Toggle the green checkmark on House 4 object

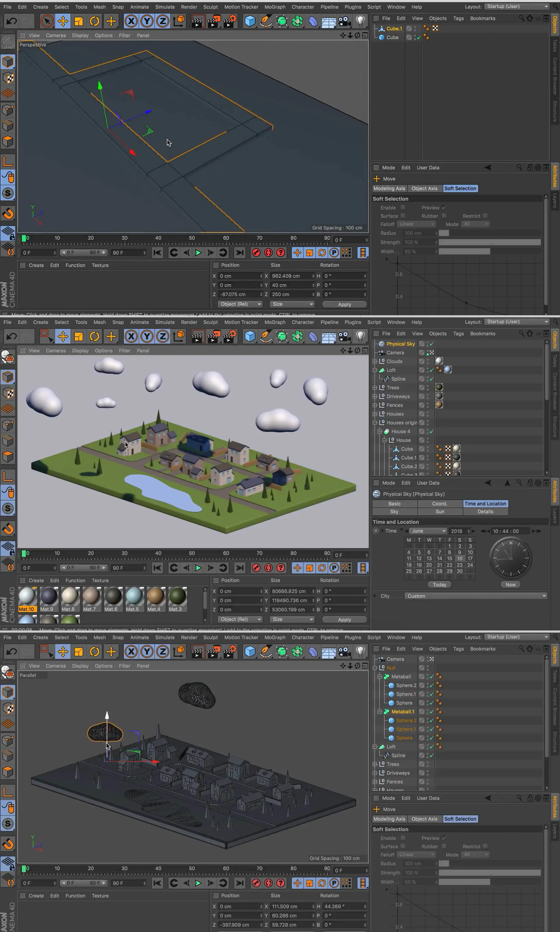(432, 432)
